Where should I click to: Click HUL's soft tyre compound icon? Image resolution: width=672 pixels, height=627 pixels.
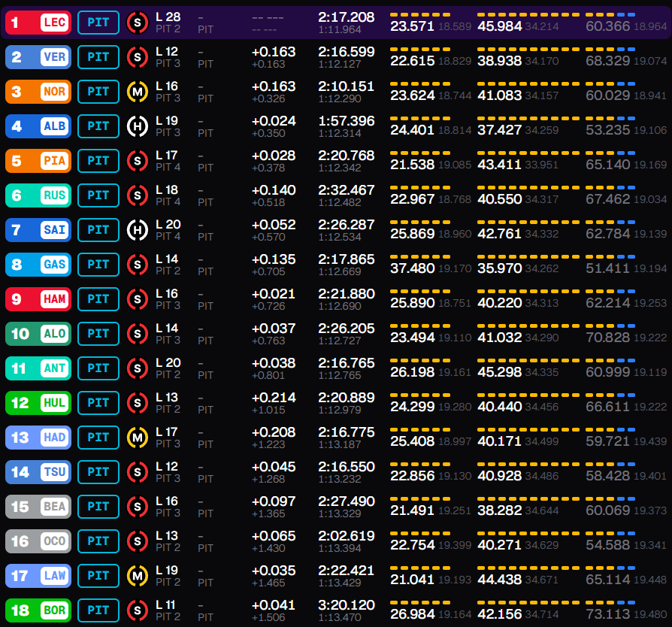pos(137,403)
